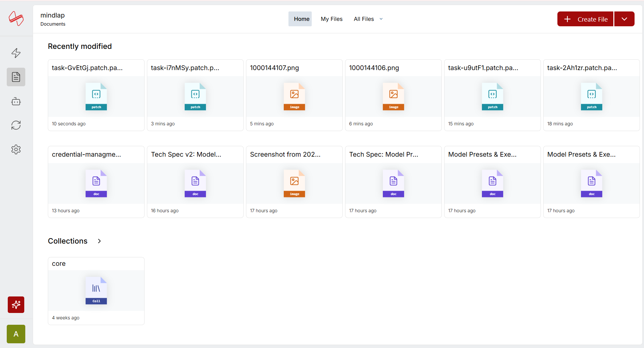The image size is (644, 348).
Task: Open Screenshot from 202... title
Action: [x=285, y=154]
